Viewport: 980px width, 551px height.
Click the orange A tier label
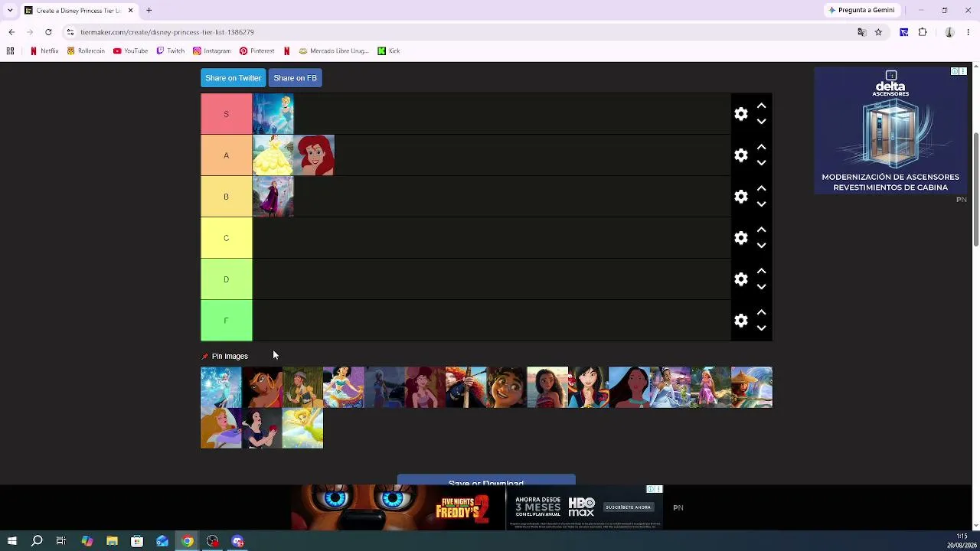coord(227,155)
